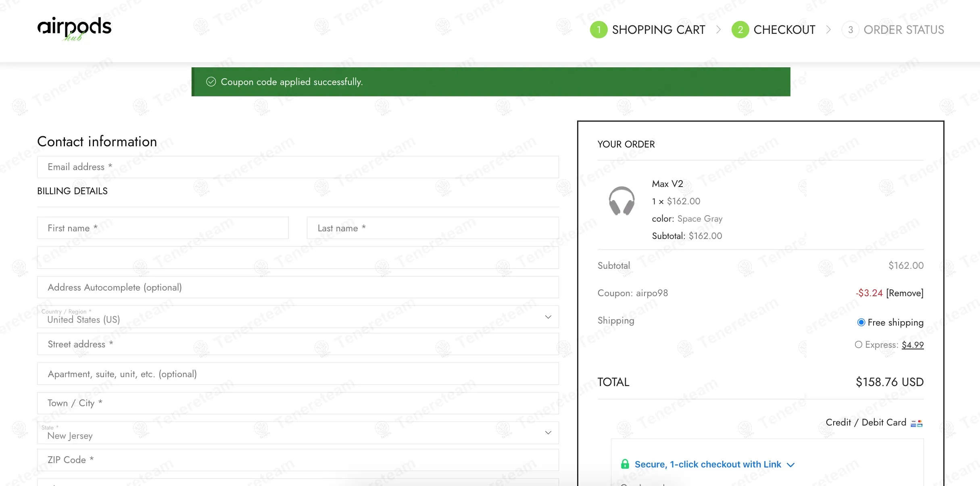980x486 pixels.
Task: Click step 1 green circle for Shopping Cart
Action: 599,30
